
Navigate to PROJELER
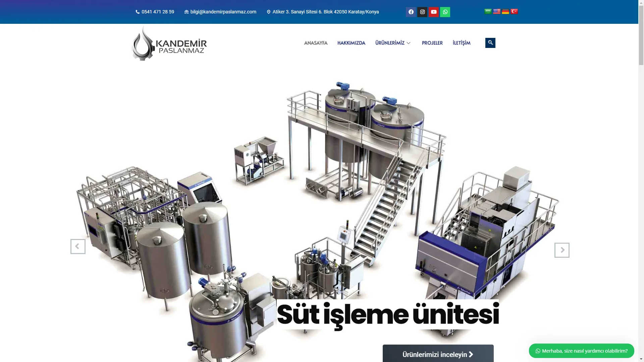tap(432, 43)
